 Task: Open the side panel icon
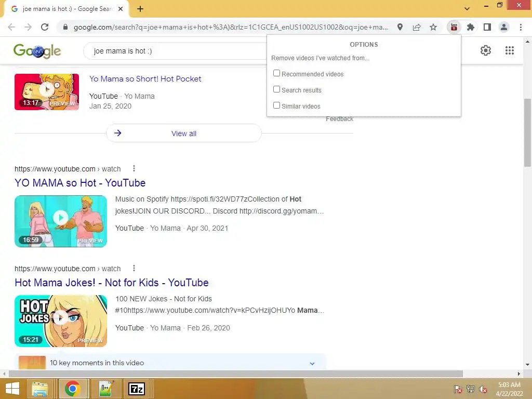click(487, 27)
